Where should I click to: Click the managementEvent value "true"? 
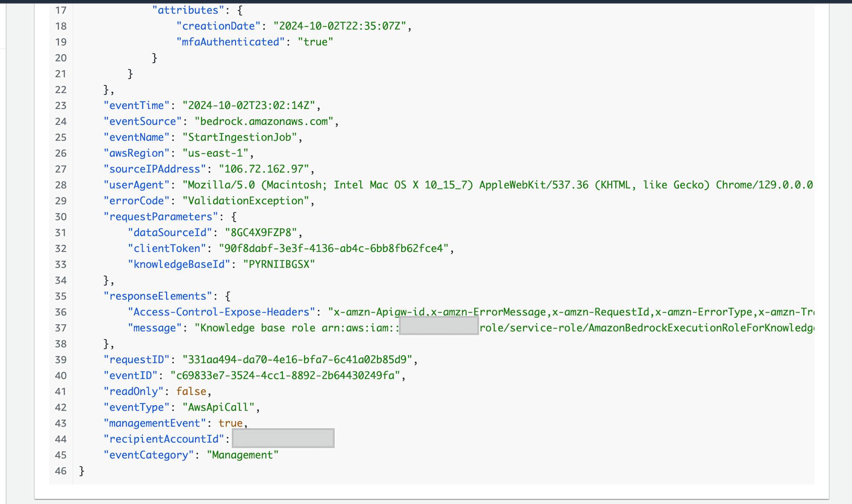pos(230,423)
